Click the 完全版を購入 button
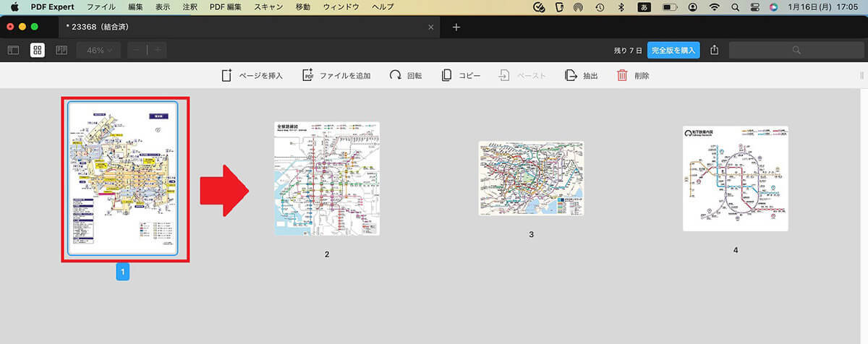Screen dimensions: 868x344 tap(673, 50)
